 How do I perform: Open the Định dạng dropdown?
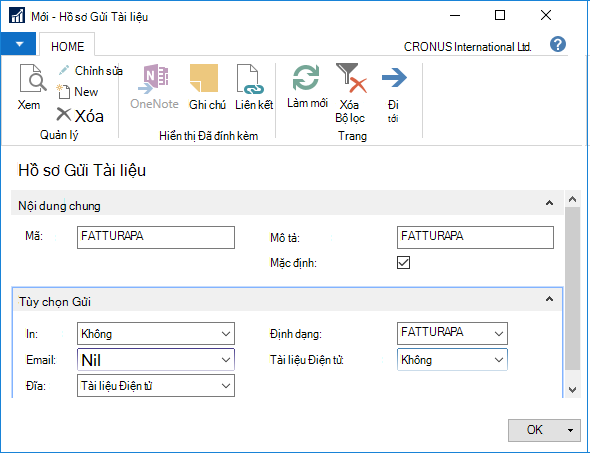pos(452,333)
